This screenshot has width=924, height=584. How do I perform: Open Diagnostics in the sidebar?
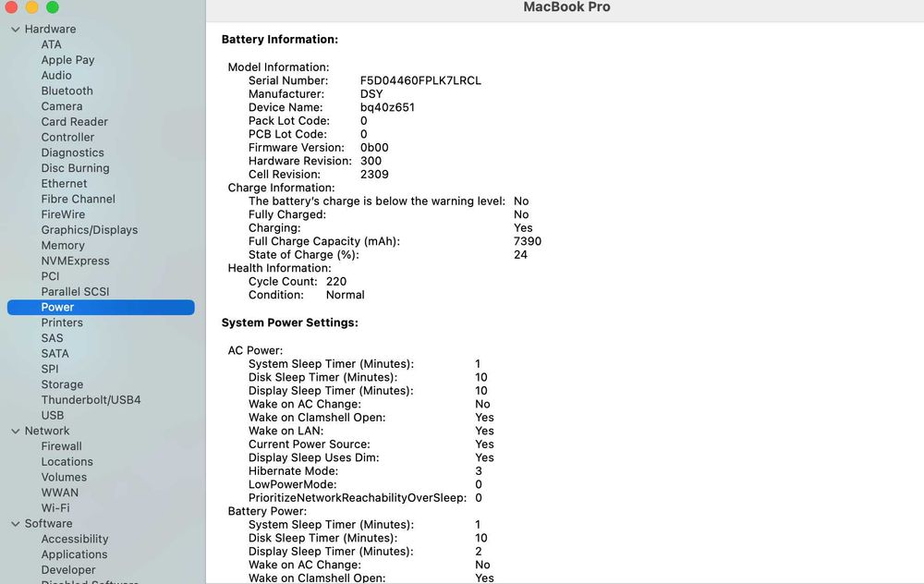(x=72, y=152)
